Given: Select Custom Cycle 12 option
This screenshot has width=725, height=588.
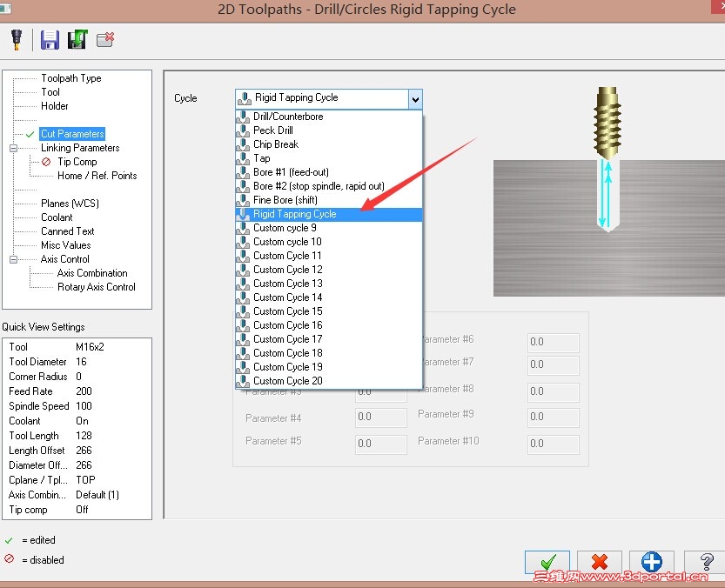Looking at the screenshot, I should [329, 270].
